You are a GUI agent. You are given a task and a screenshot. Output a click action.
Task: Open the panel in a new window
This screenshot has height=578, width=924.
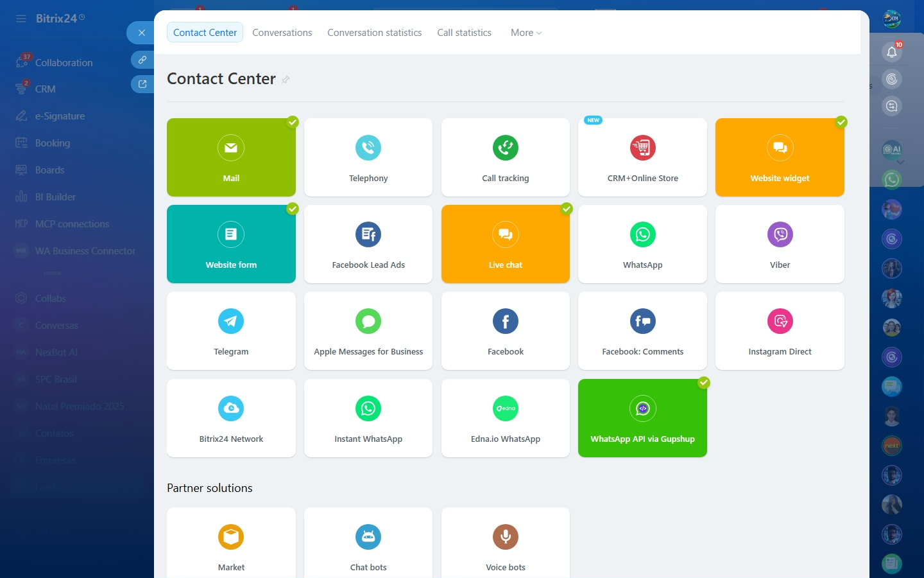pos(142,84)
